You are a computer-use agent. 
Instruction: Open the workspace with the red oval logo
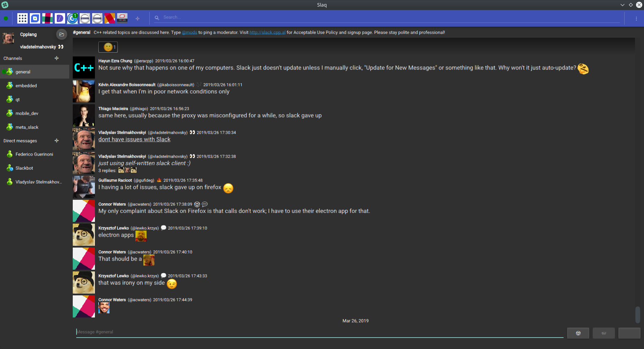(122, 18)
